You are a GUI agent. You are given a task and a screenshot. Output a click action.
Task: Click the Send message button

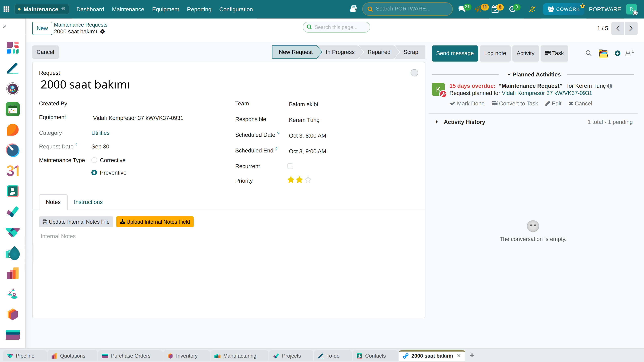pyautogui.click(x=455, y=53)
